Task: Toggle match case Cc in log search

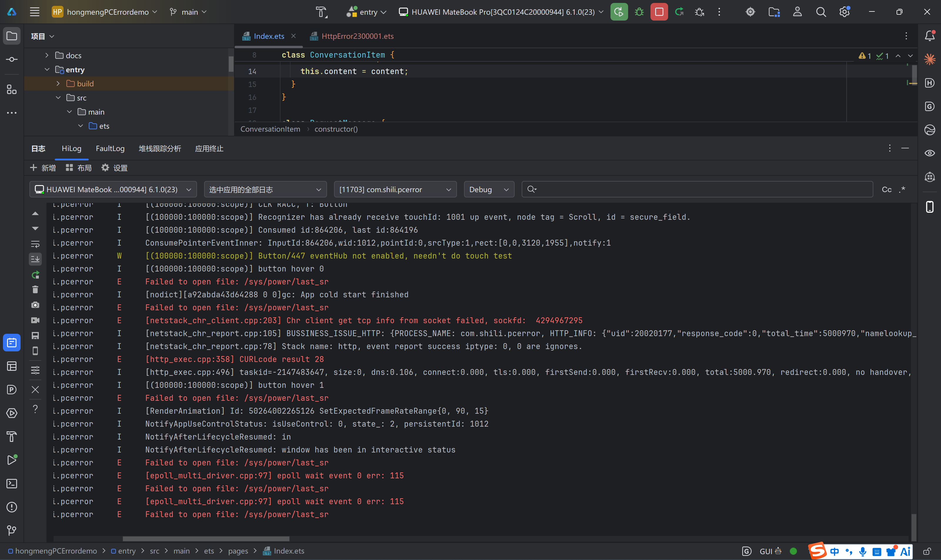Action: (886, 190)
